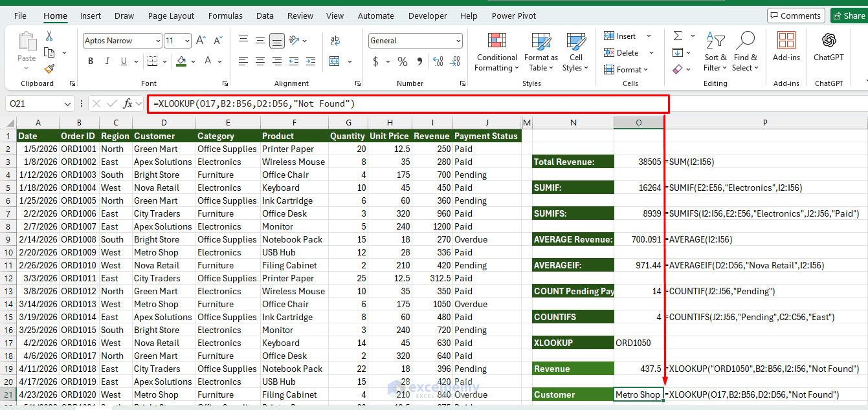The image size is (868, 410).
Task: Click the Fill Color bucket
Action: [x=181, y=61]
